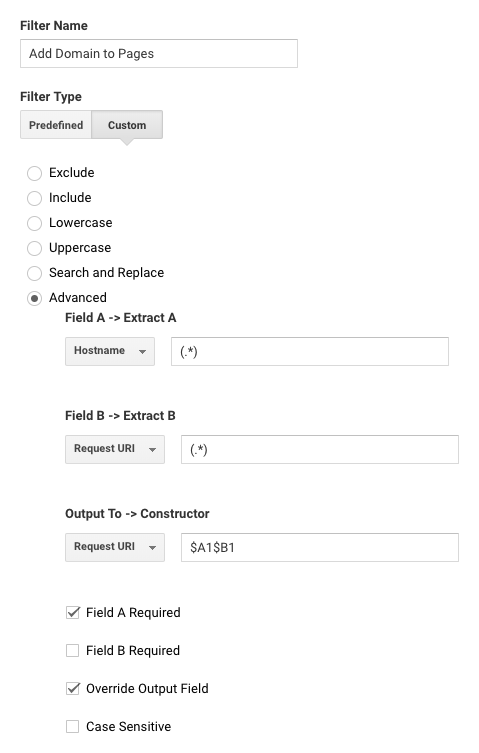Uncheck the Field A Required checkbox

tap(73, 613)
